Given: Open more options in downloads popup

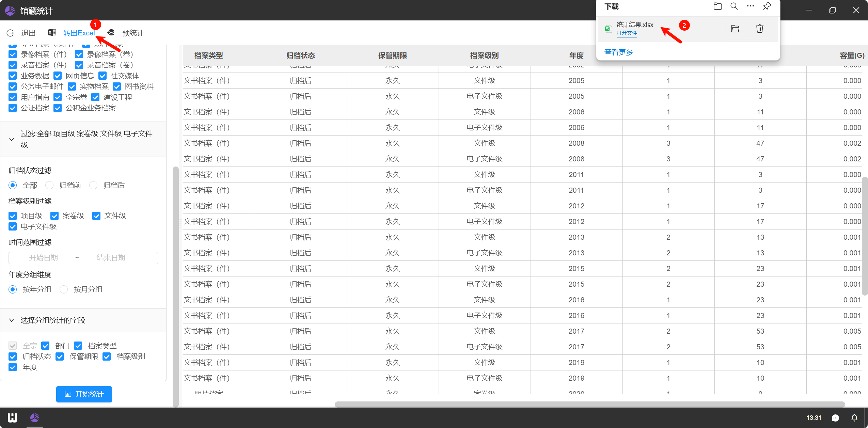Looking at the screenshot, I should point(750,6).
